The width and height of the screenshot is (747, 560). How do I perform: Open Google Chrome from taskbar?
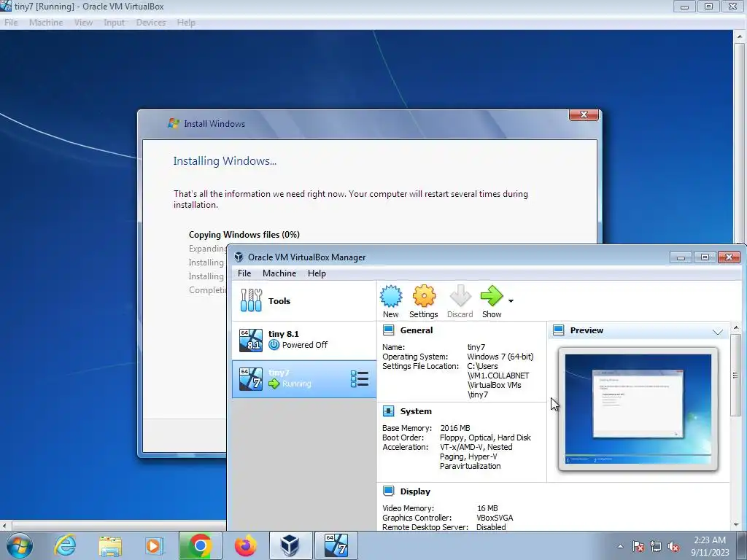tap(200, 545)
